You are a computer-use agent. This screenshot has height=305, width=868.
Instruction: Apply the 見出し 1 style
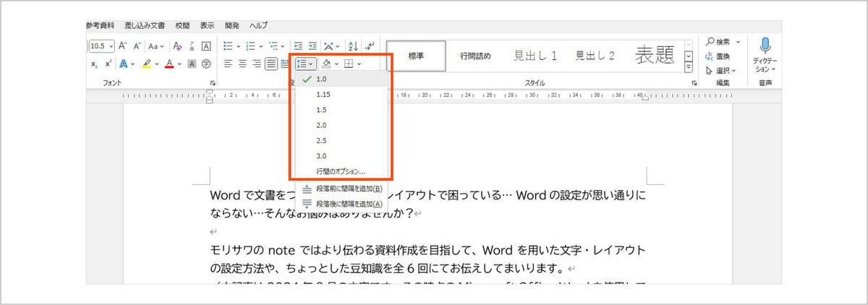535,55
